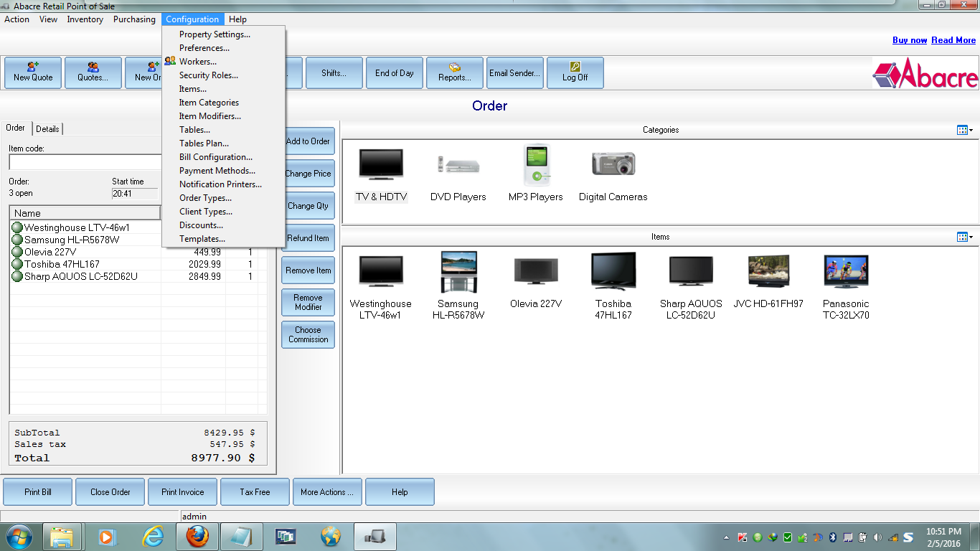
Task: Choose Workers menu entry
Action: coord(224,62)
